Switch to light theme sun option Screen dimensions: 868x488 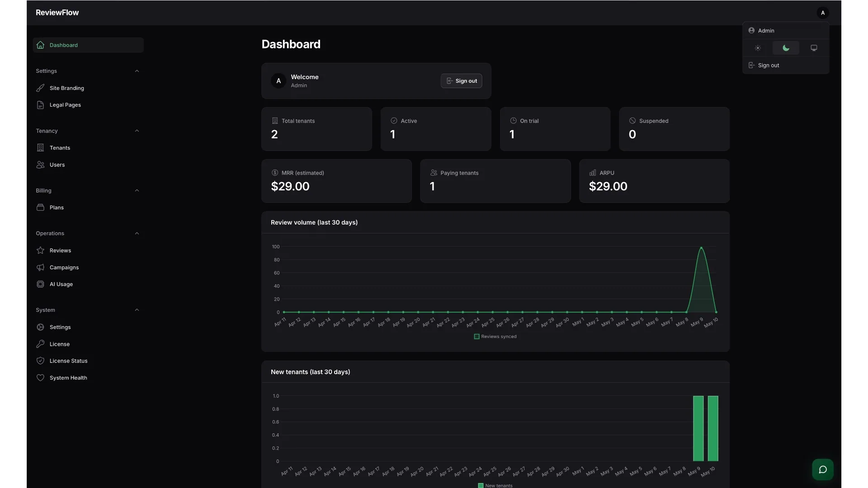click(758, 48)
